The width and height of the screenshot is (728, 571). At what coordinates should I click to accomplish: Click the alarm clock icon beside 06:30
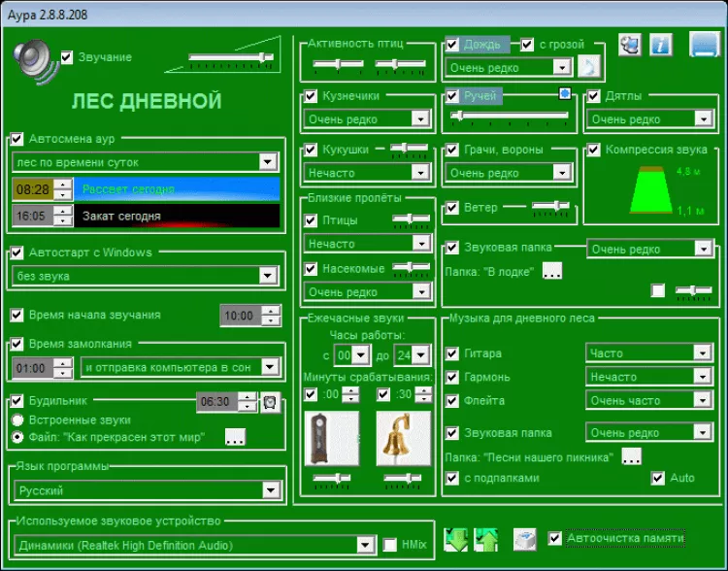tap(270, 402)
